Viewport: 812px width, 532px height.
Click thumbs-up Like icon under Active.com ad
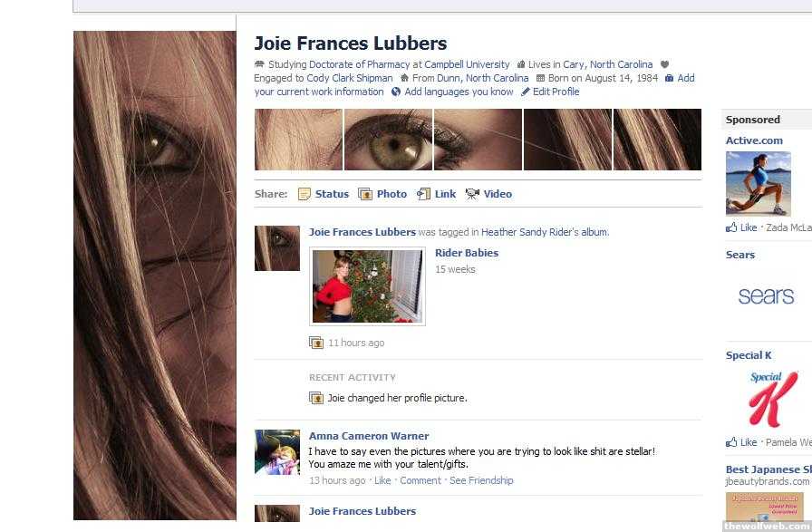(x=731, y=227)
